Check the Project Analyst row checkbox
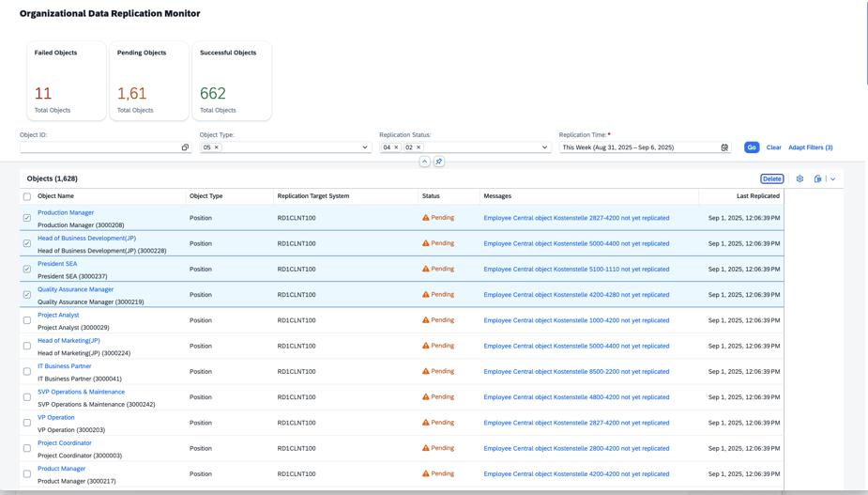Screen dimensions: 868x495 coord(27,320)
